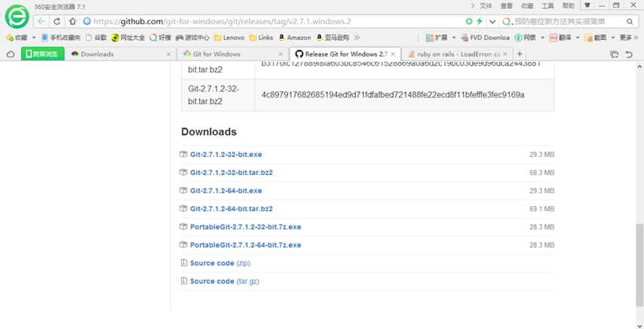Open the 好搜 bookmark
This screenshot has height=329, width=644.
click(160, 38)
